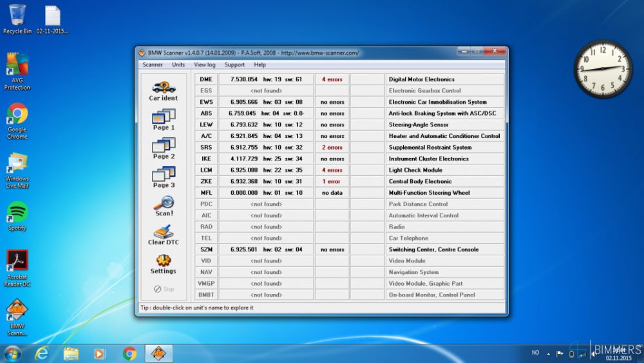
Task: Start a scan with Scan! icon
Action: [x=164, y=206]
